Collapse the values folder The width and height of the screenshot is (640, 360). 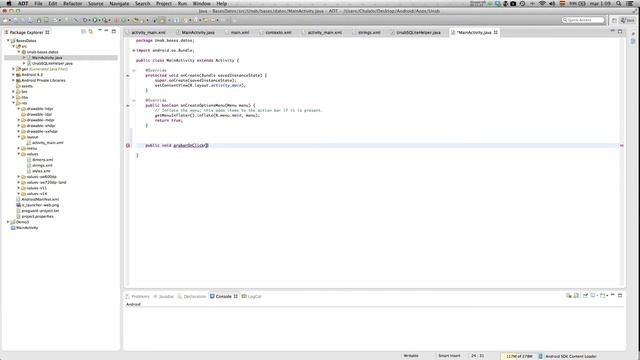(19, 154)
